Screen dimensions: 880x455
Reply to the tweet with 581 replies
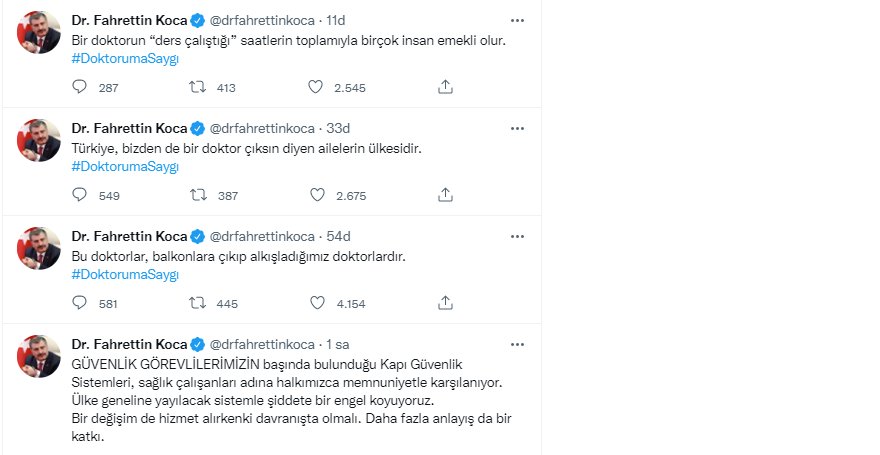coord(81,302)
